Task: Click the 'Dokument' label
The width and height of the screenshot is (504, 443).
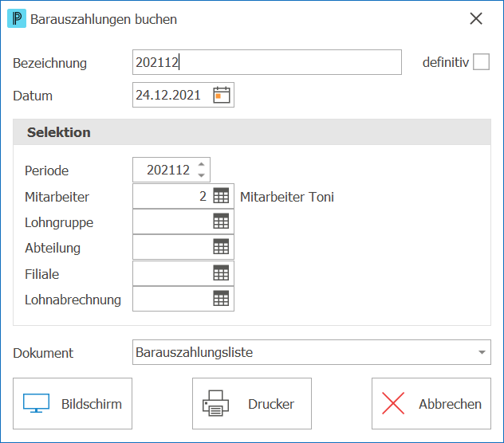Action: pyautogui.click(x=43, y=353)
